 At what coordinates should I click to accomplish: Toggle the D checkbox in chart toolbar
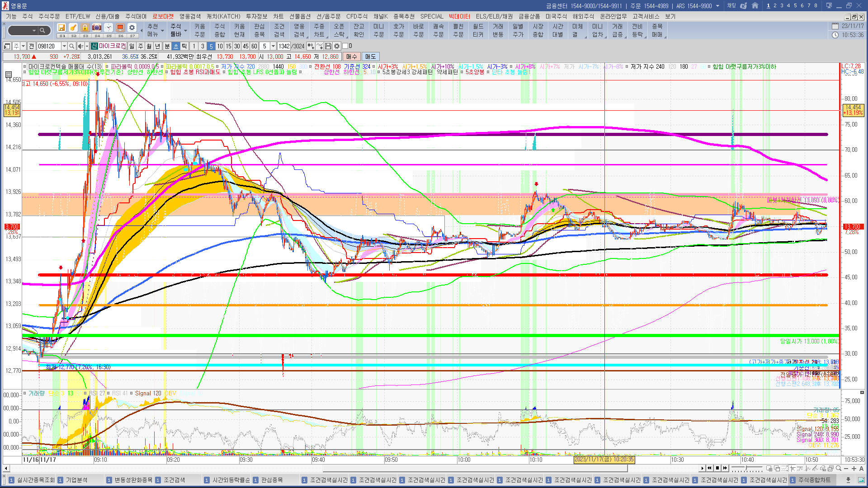345,46
